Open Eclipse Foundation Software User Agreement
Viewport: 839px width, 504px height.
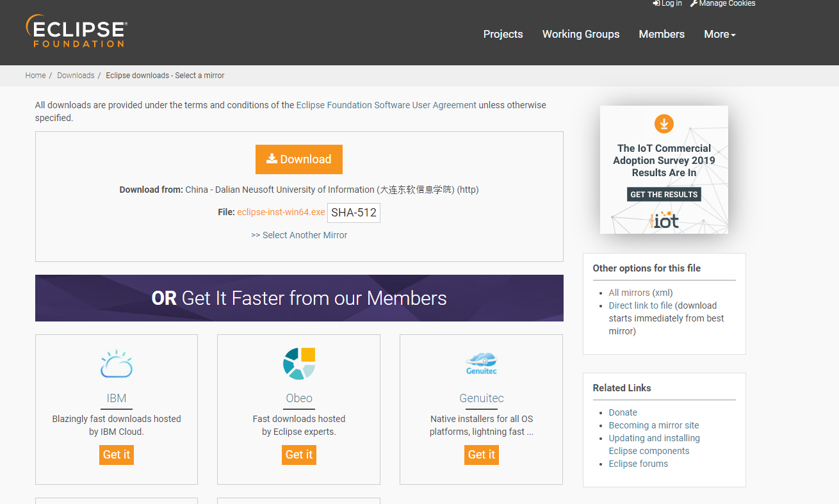[386, 105]
